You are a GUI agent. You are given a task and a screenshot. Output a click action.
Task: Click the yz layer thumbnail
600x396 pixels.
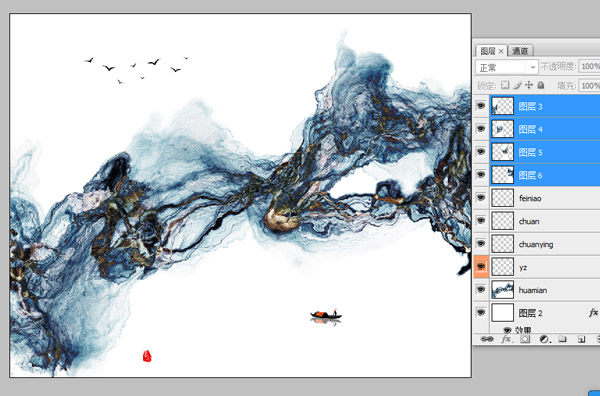coord(502,267)
